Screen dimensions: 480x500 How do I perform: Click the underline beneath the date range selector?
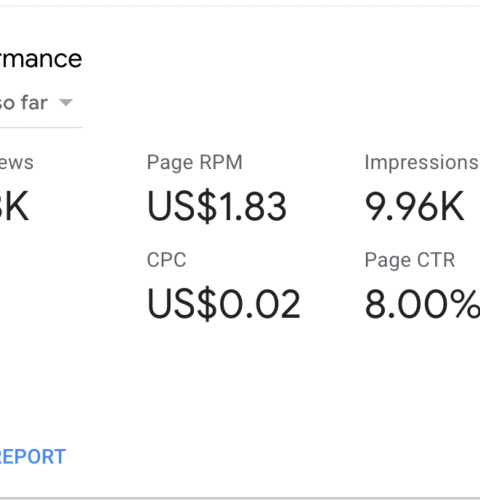pyautogui.click(x=41, y=127)
